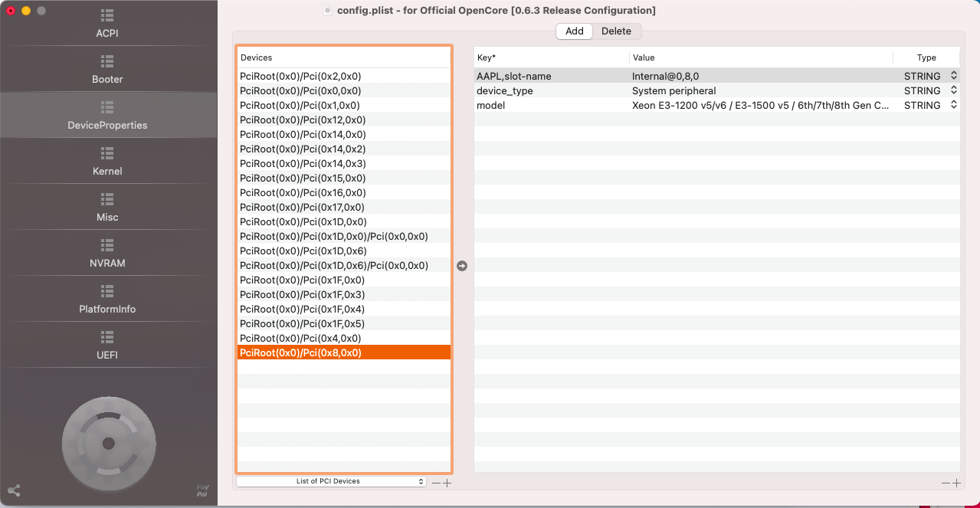Select device PciRoot(0x0)/Pci(0x1F,0x0)
980x508 pixels.
pyautogui.click(x=344, y=280)
